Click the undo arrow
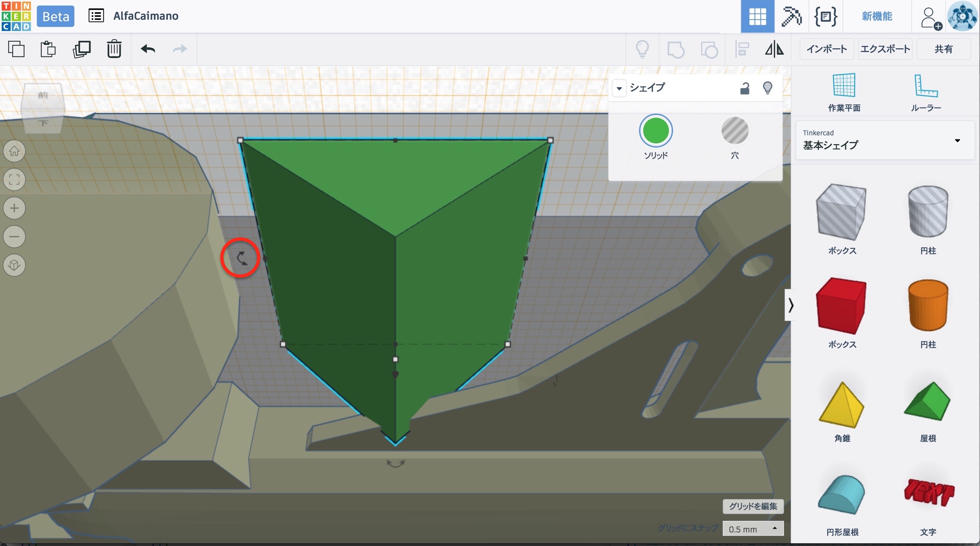This screenshot has width=980, height=546. point(148,49)
